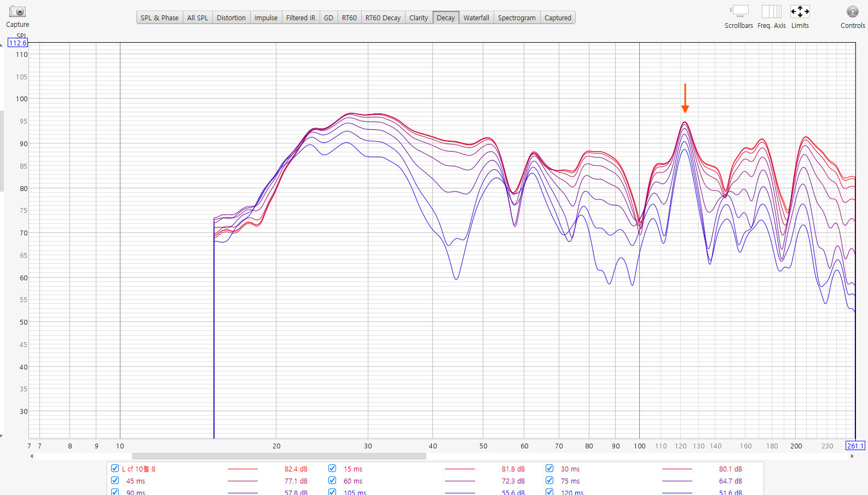
Task: Click the Freq. Axis icon
Action: pos(771,11)
